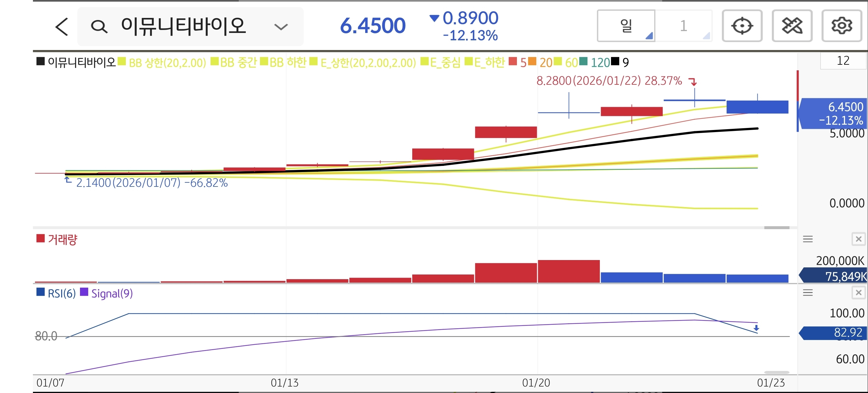Open chart settings gear icon
Image resolution: width=868 pixels, height=393 pixels.
[841, 26]
